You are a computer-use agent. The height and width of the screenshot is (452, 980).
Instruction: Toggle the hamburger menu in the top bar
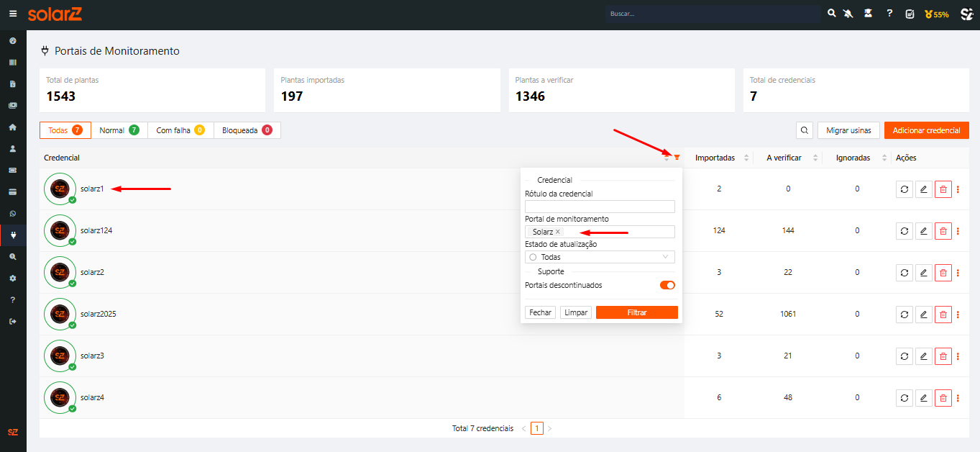(x=13, y=14)
